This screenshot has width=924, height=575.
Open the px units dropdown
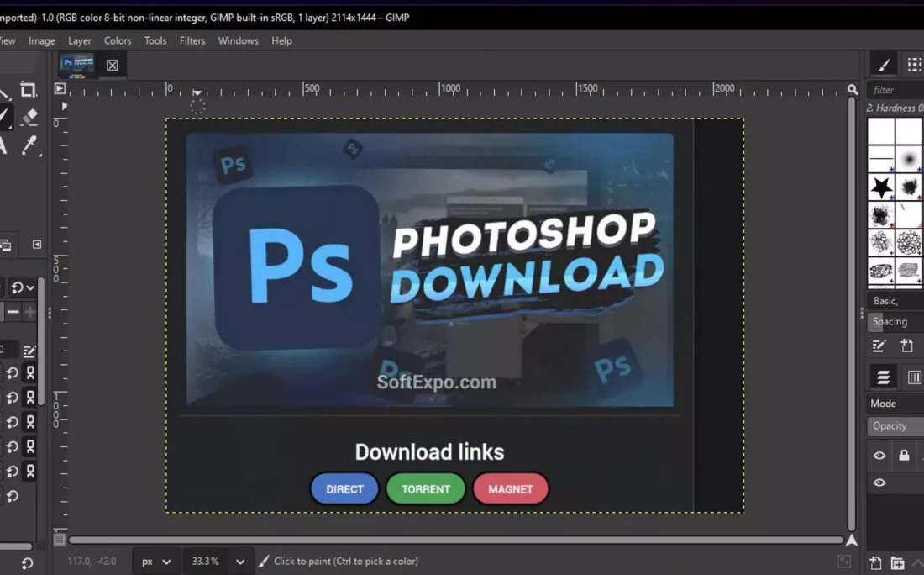[156, 562]
